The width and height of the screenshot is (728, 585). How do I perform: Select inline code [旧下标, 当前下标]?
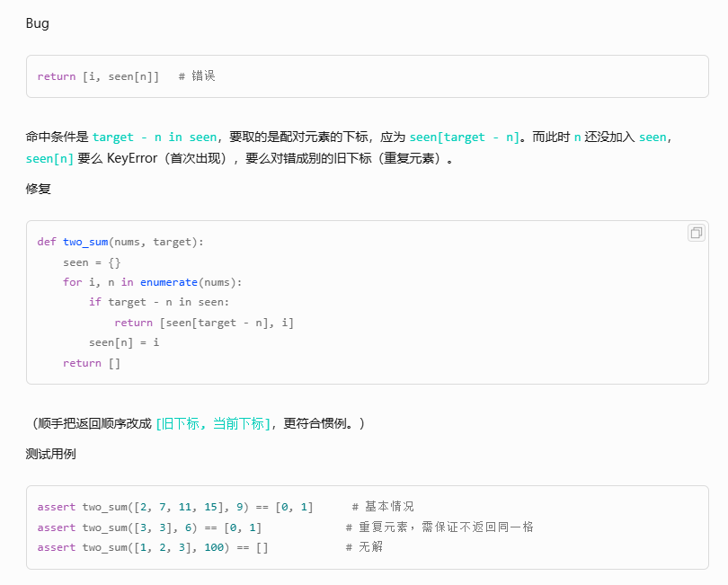[213, 423]
